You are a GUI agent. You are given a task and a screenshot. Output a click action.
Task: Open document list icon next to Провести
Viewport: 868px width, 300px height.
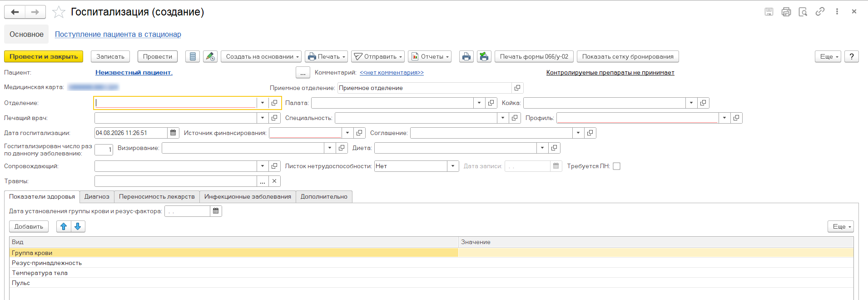(x=193, y=56)
